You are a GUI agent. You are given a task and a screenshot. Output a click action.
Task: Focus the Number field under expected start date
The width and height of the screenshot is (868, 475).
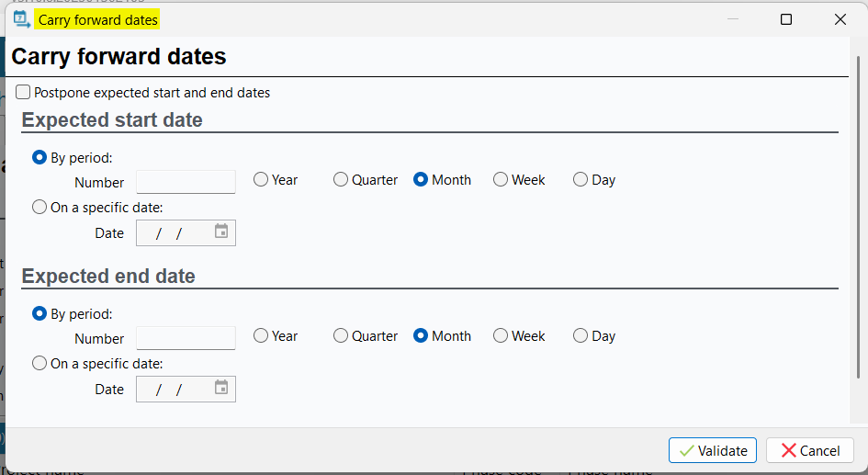(186, 182)
